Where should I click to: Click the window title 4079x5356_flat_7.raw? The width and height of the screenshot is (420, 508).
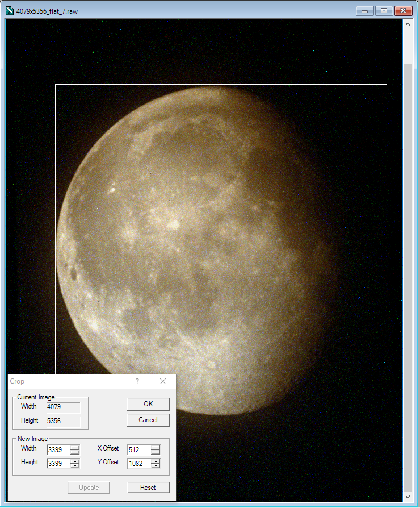pyautogui.click(x=47, y=11)
